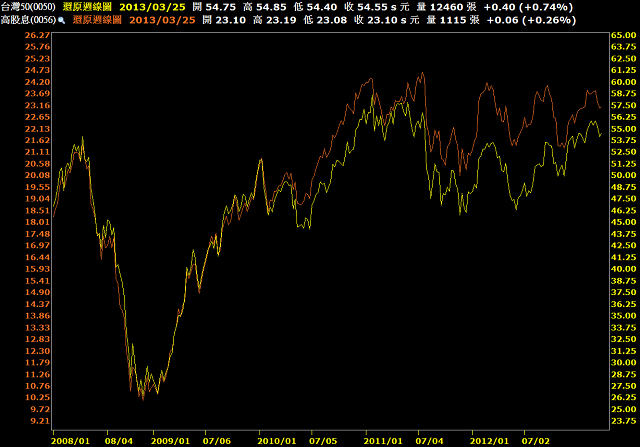Click the 55.00 right axis value
Viewport: 640px width, 447px height.
[624, 129]
